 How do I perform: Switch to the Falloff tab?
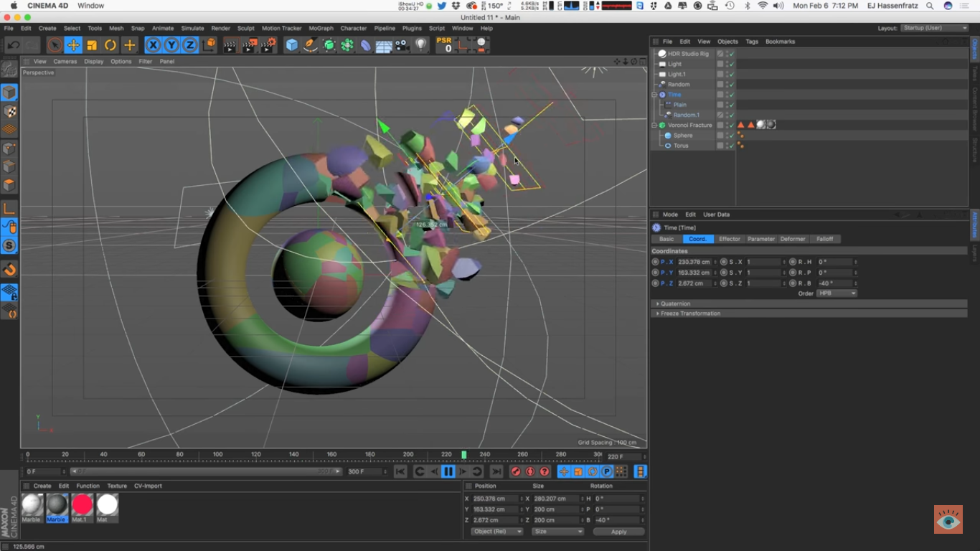click(x=825, y=239)
